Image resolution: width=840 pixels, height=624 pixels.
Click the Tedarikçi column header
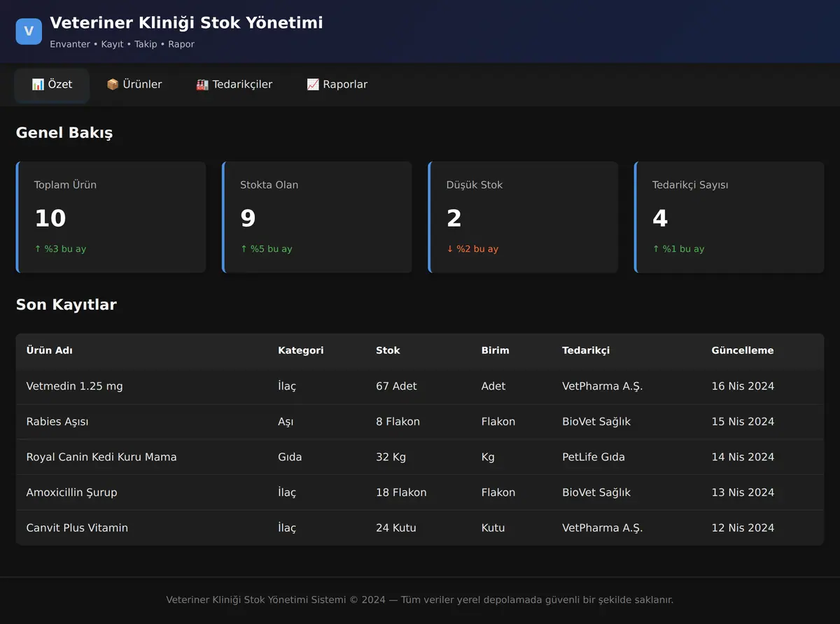point(585,350)
